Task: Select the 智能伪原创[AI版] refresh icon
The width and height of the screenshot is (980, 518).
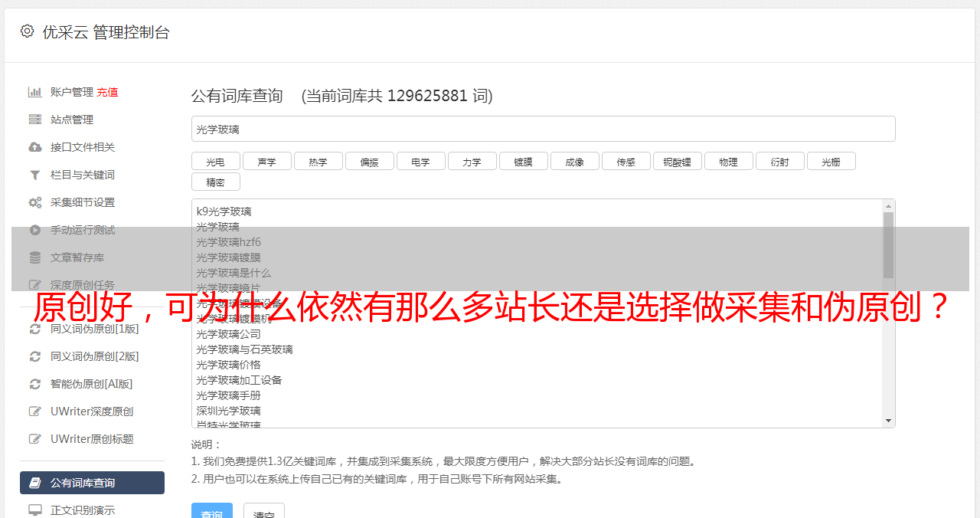Action: (35, 384)
